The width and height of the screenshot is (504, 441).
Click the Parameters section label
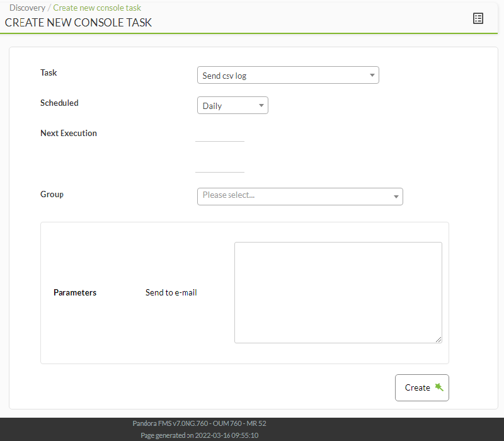pyautogui.click(x=75, y=292)
